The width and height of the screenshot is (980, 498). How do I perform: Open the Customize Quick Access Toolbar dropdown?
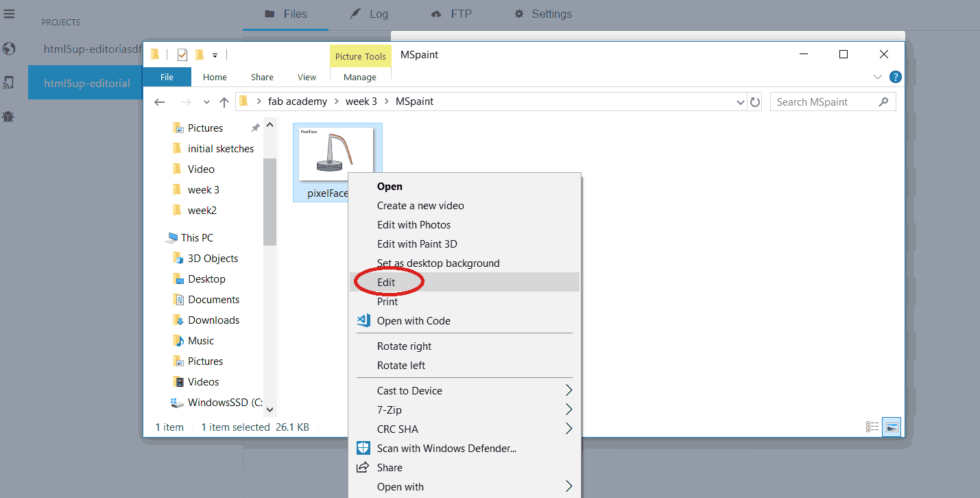pos(215,56)
